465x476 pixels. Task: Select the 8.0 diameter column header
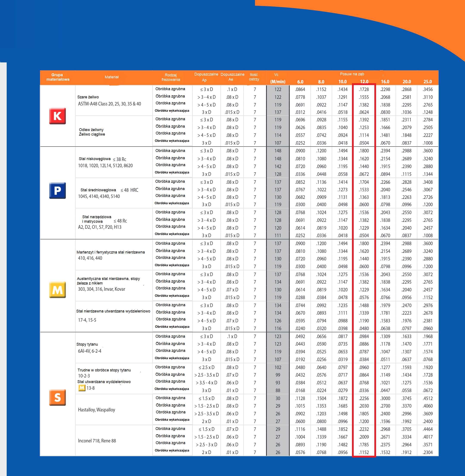321,82
